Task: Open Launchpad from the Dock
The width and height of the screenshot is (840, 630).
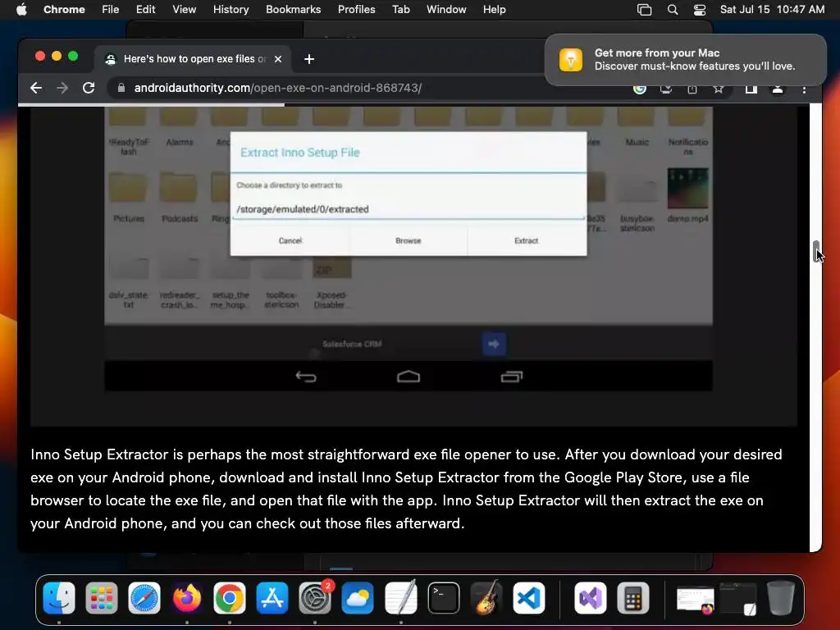Action: [x=101, y=598]
